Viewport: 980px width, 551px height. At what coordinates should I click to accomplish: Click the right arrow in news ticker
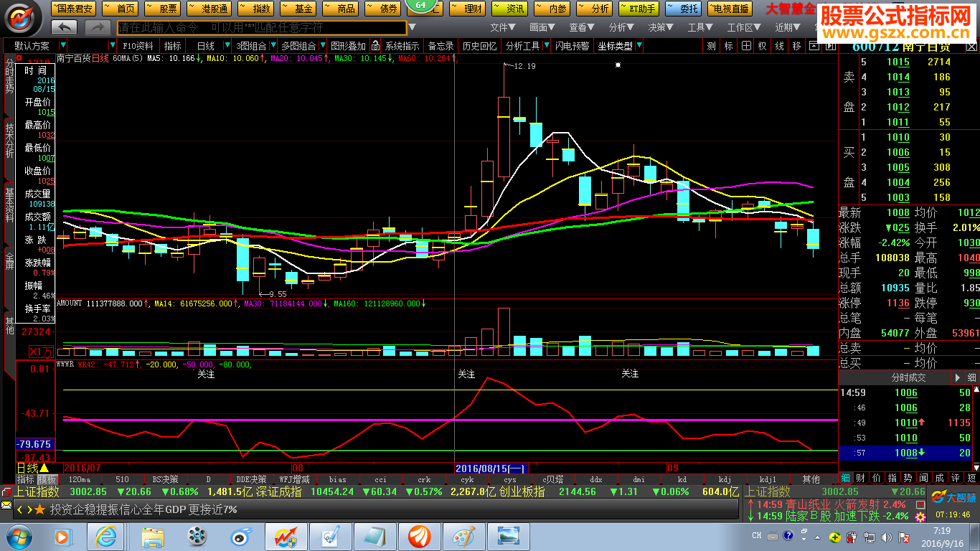pyautogui.click(x=29, y=509)
